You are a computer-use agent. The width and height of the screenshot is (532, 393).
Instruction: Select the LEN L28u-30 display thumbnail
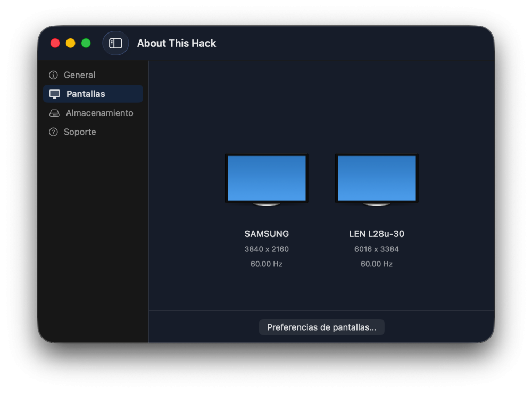pos(377,179)
